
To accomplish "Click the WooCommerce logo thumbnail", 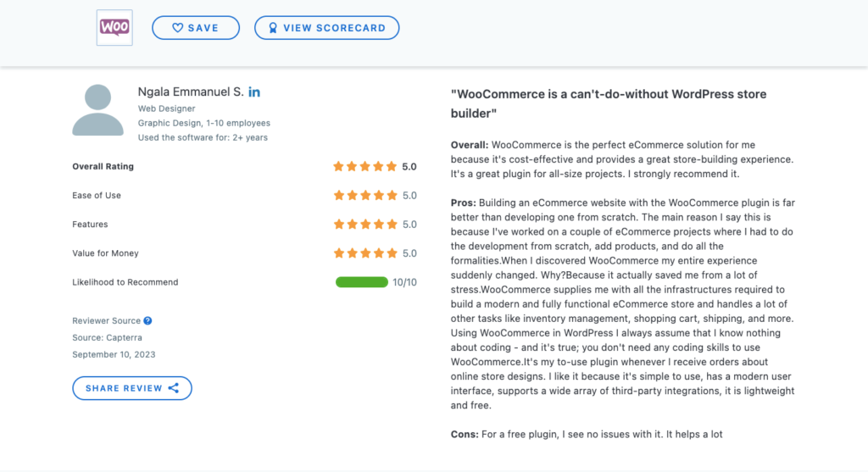I will tap(114, 28).
